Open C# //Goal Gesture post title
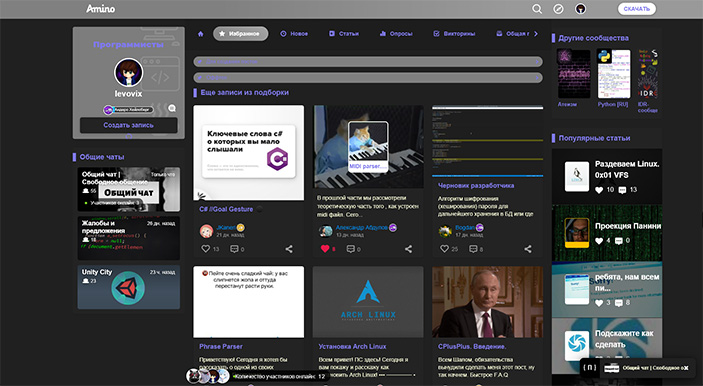The width and height of the screenshot is (703, 386). pyautogui.click(x=226, y=209)
